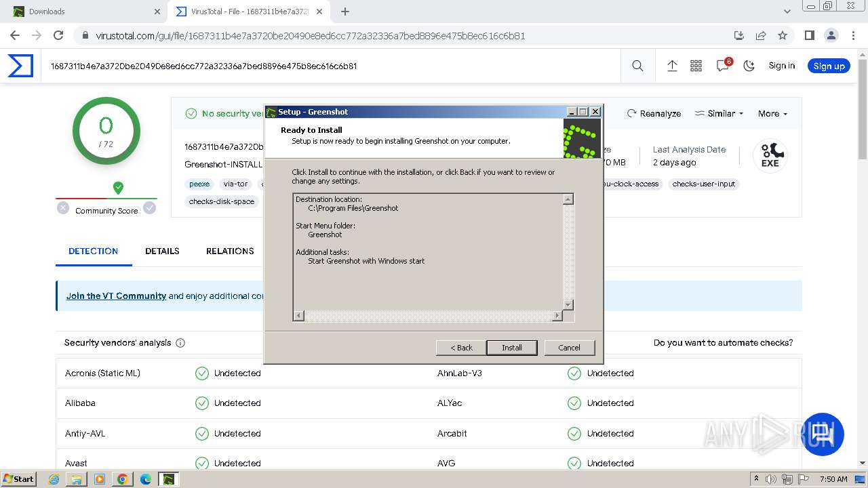868x488 pixels.
Task: Open the Similar dropdown
Action: pyautogui.click(x=719, y=113)
